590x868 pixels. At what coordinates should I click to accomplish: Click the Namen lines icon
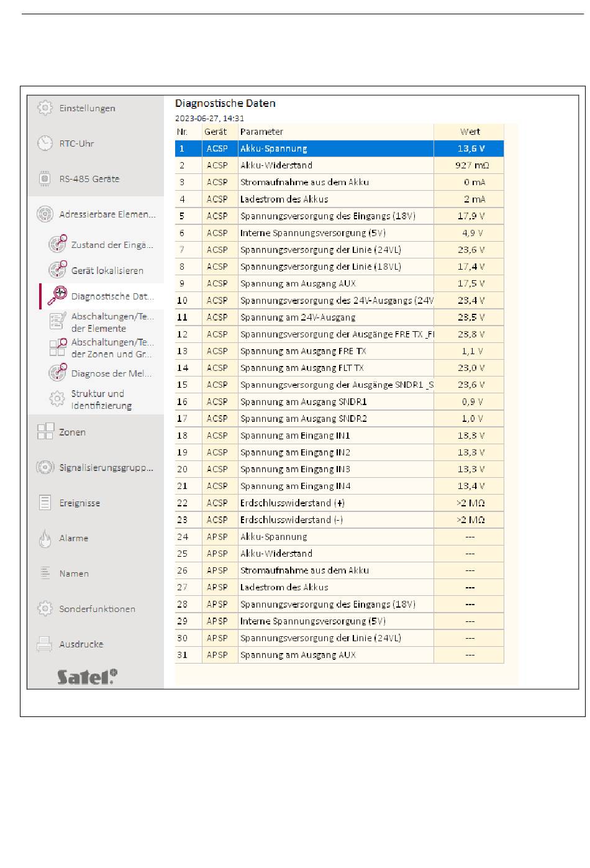point(45,573)
